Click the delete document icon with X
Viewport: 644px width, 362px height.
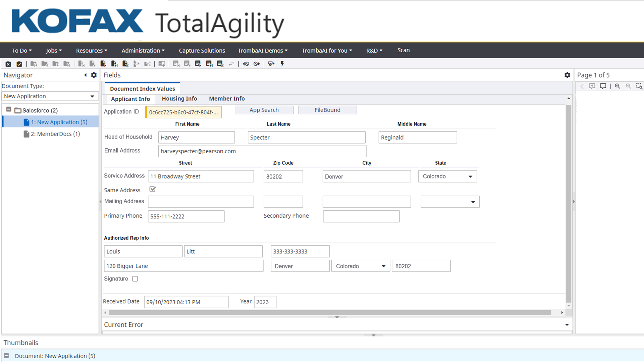(125, 64)
